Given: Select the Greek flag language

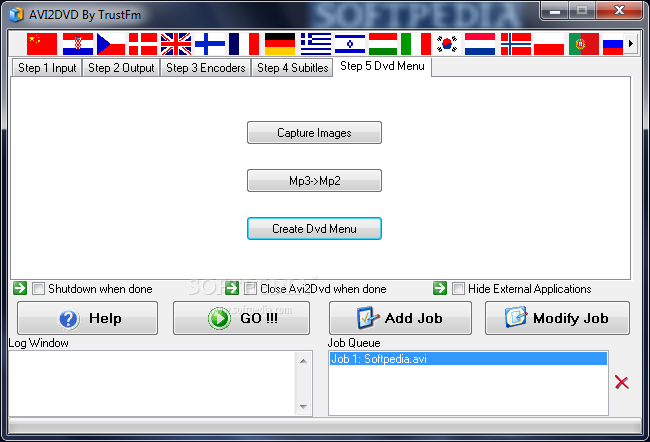Looking at the screenshot, I should [x=316, y=44].
